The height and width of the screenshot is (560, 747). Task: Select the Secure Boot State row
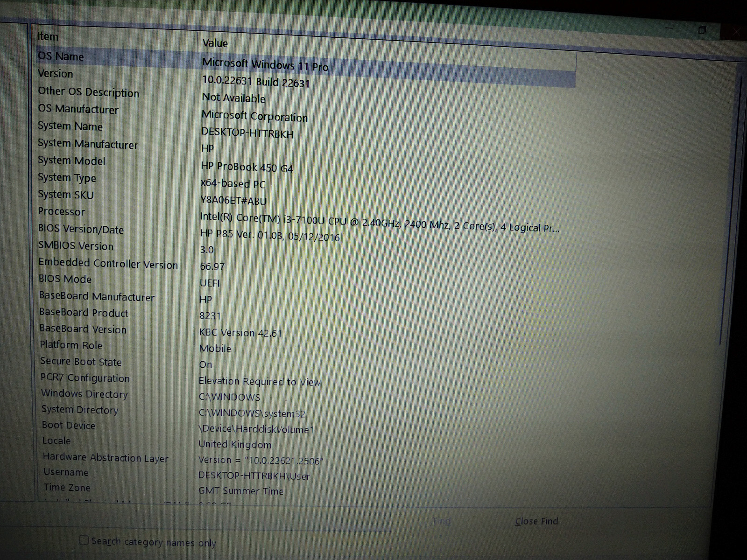click(81, 362)
